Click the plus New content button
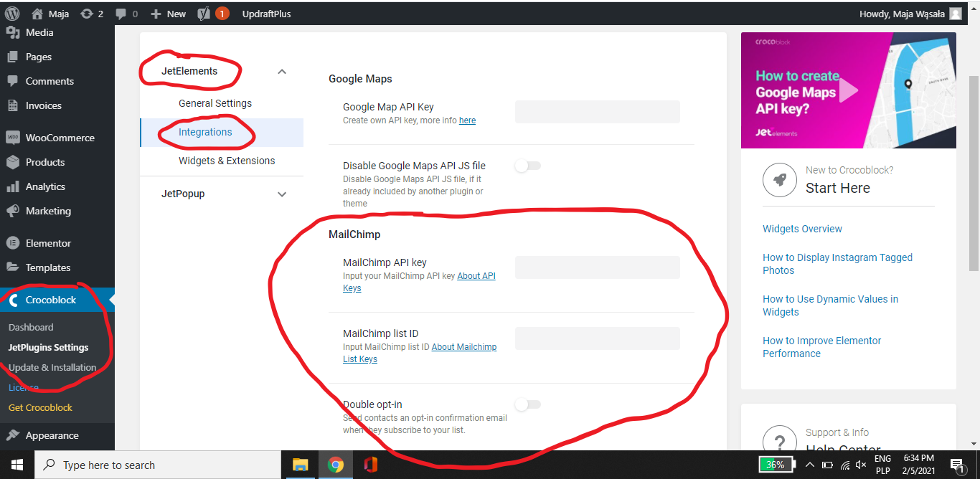 click(x=169, y=14)
